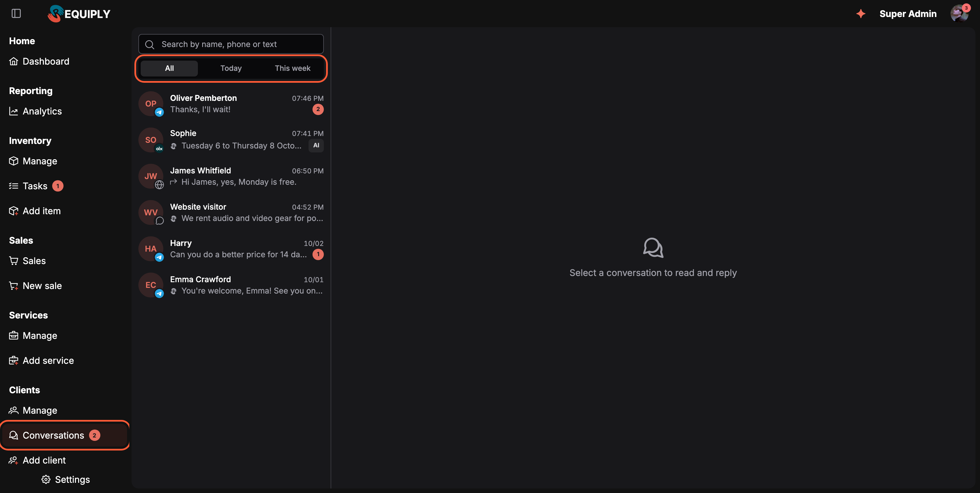980x493 pixels.
Task: Open the Super Admin profile avatar
Action: click(959, 14)
